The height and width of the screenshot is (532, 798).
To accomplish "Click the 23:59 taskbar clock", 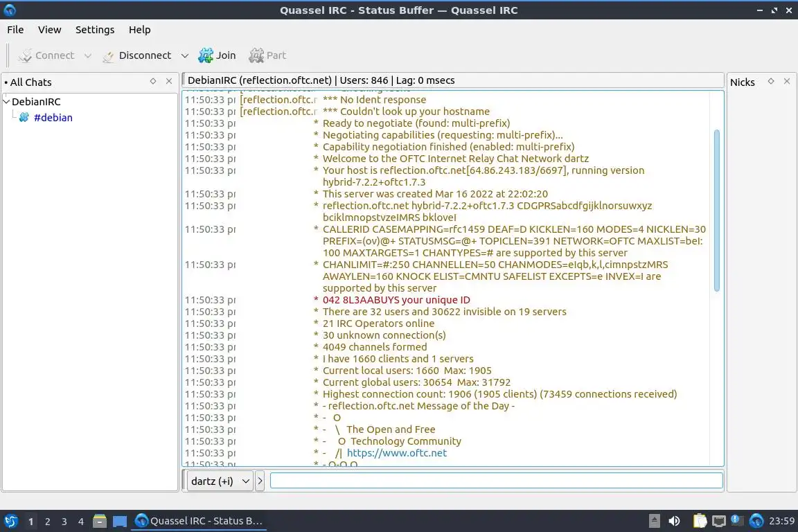I will [781, 521].
